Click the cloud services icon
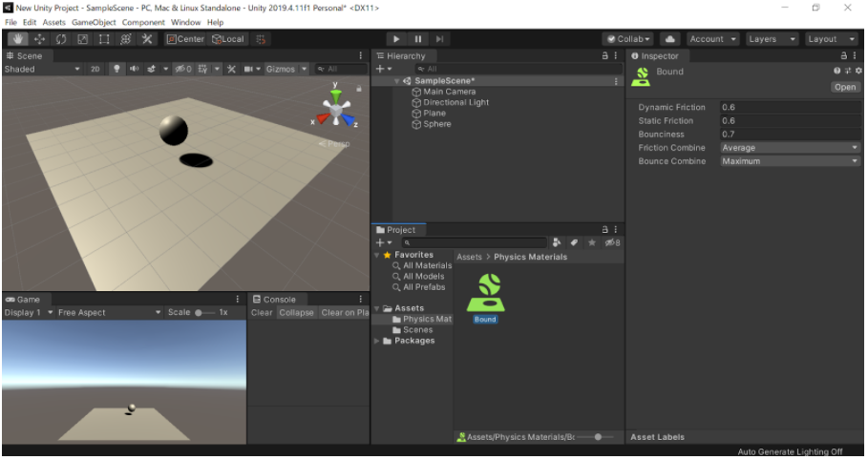 click(x=669, y=39)
